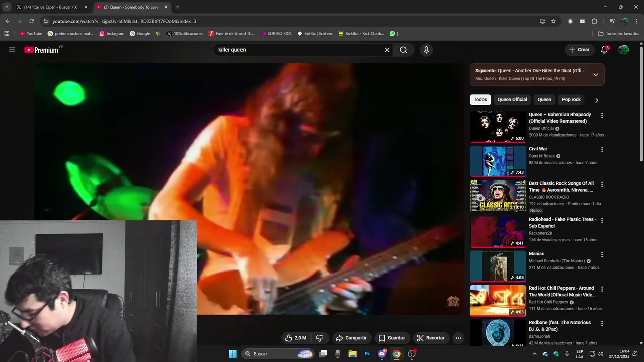644x362 pixels.
Task: Open KickBot bookmark
Action: [x=361, y=34]
